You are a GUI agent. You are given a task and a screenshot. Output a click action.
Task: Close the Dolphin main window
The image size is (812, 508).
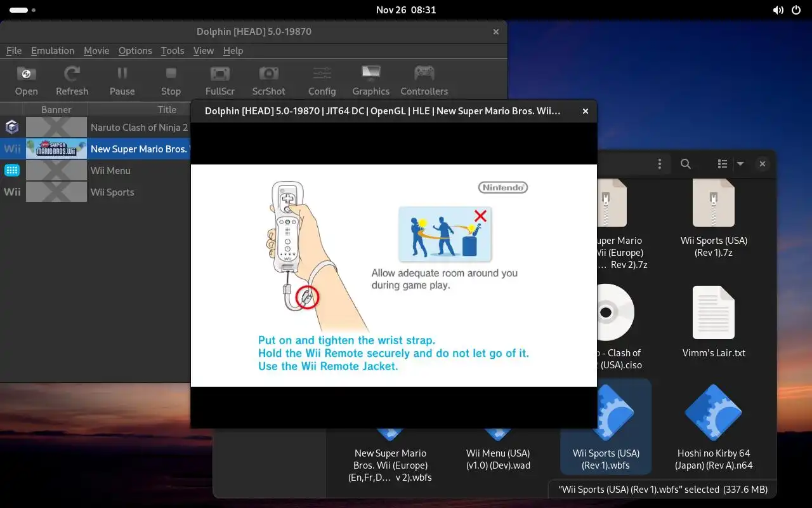[x=496, y=32]
